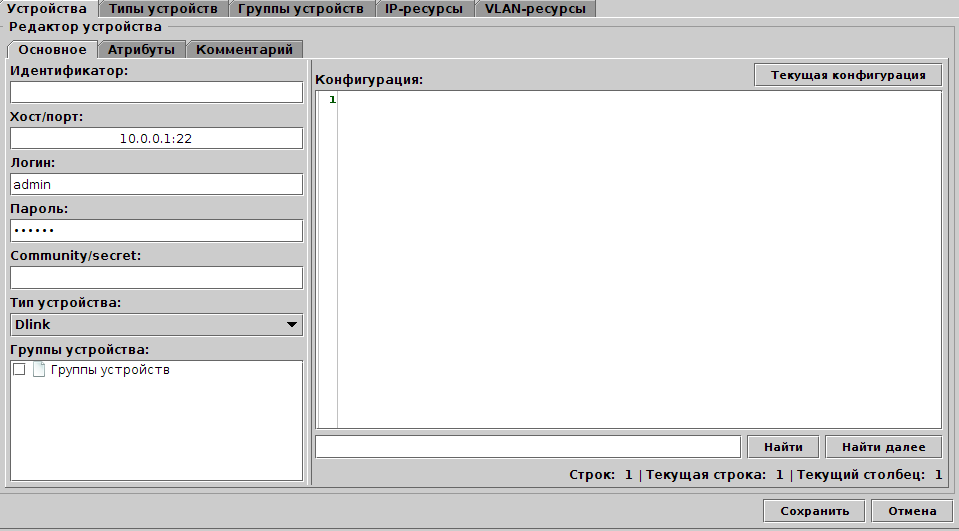Image resolution: width=959 pixels, height=531 pixels.
Task: Open the Тип устройства dropdown arrow
Action: pyautogui.click(x=291, y=324)
